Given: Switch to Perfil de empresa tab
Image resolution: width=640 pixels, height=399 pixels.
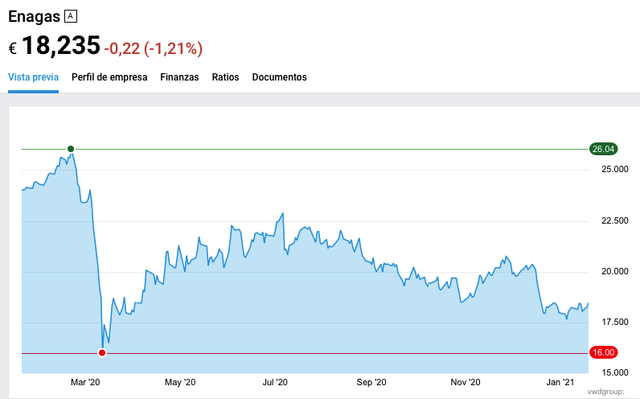Looking at the screenshot, I should pos(109,77).
